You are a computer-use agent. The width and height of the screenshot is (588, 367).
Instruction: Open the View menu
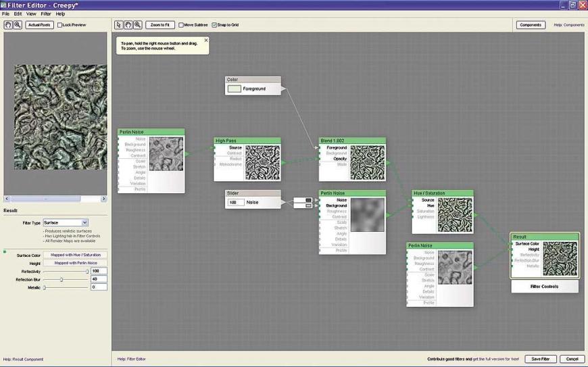(31, 14)
